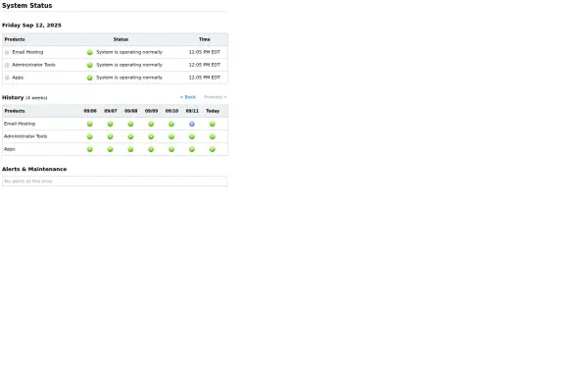The image size is (588, 368).
Task: Click Administrator Tools status icon for Today
Action: 213,136
